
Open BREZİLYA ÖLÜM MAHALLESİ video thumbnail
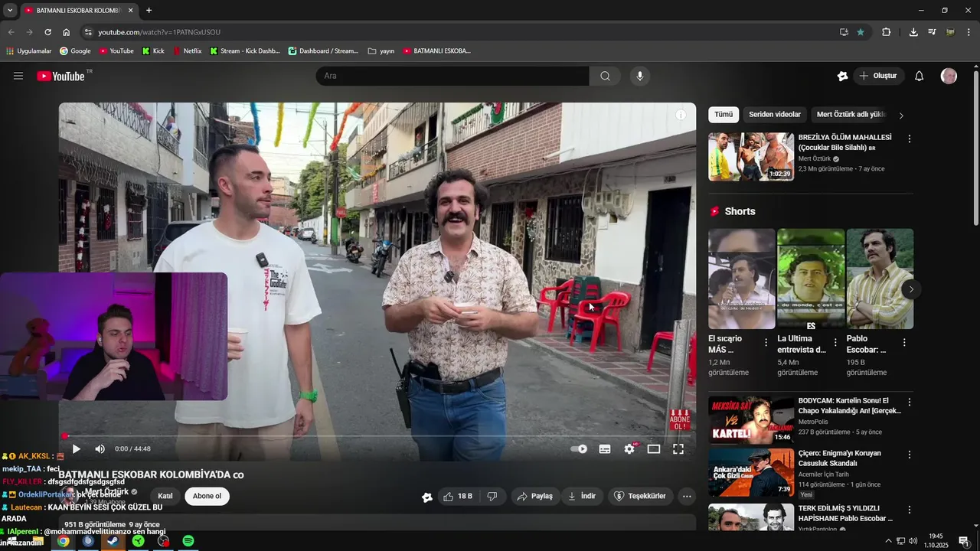(x=751, y=157)
